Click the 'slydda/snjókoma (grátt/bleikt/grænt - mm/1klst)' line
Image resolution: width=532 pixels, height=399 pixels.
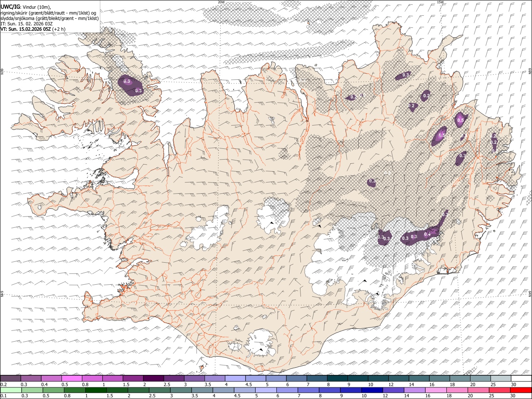(50, 18)
